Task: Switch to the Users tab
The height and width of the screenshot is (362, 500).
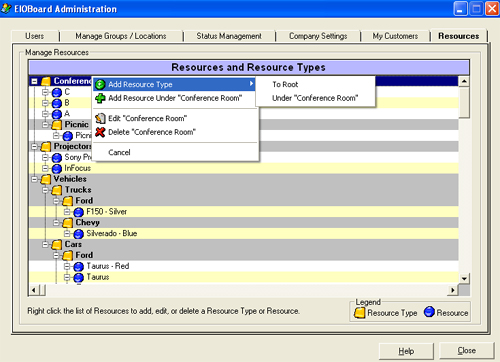Action: [35, 36]
